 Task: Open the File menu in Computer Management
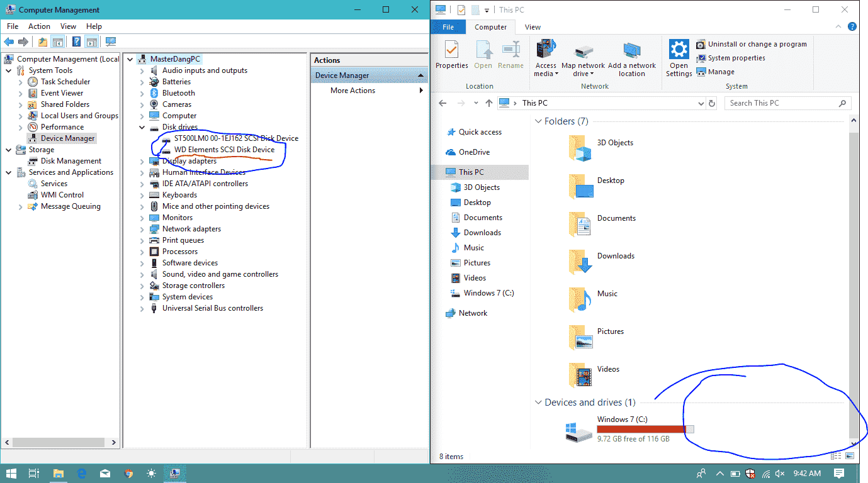(13, 26)
